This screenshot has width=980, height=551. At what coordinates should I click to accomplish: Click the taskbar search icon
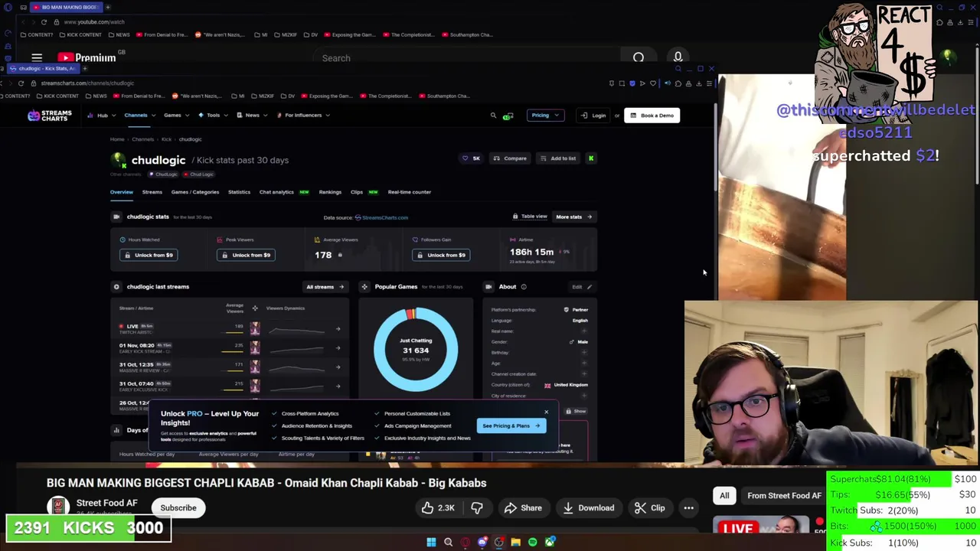coord(448,543)
